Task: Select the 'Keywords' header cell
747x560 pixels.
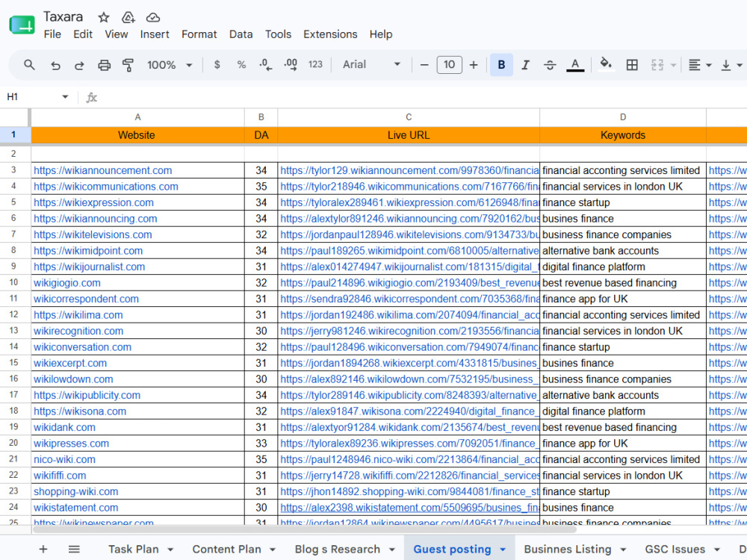Action: (x=623, y=135)
